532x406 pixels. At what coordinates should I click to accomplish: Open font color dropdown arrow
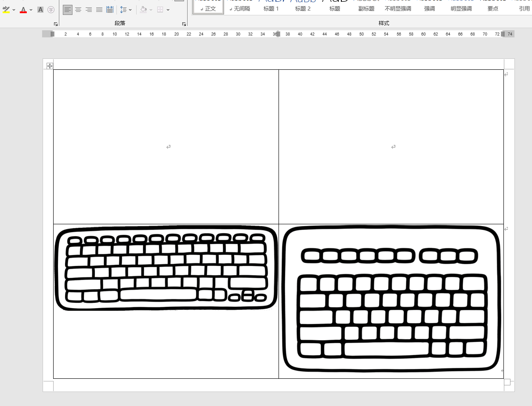[31, 10]
